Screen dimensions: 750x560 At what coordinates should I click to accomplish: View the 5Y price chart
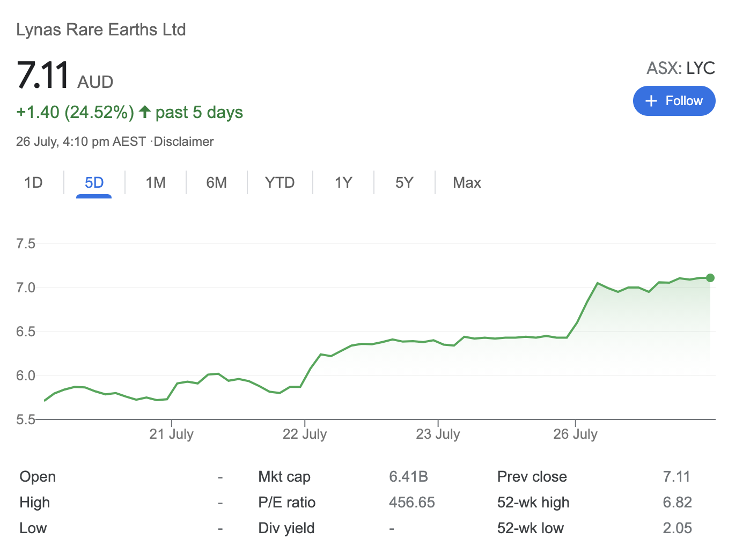[404, 183]
